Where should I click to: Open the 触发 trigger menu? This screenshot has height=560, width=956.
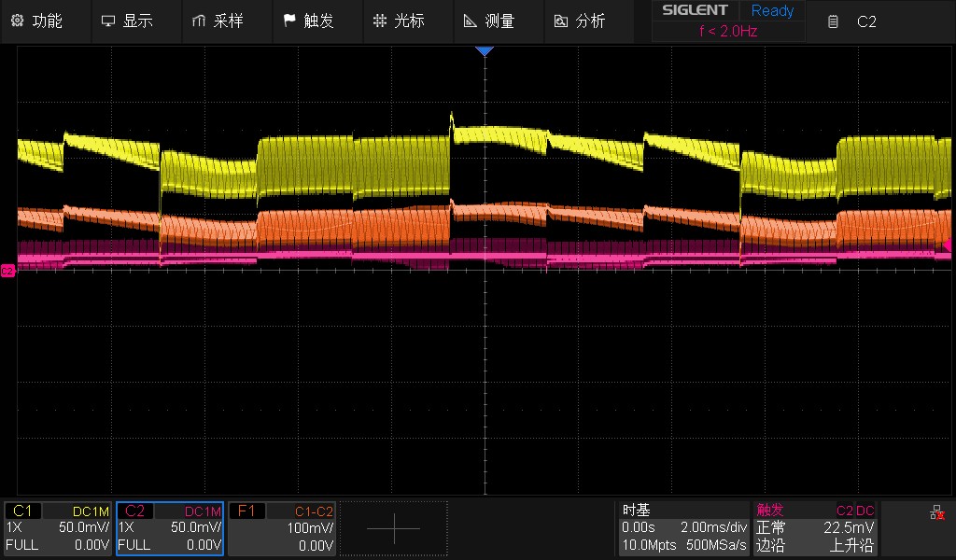click(308, 21)
